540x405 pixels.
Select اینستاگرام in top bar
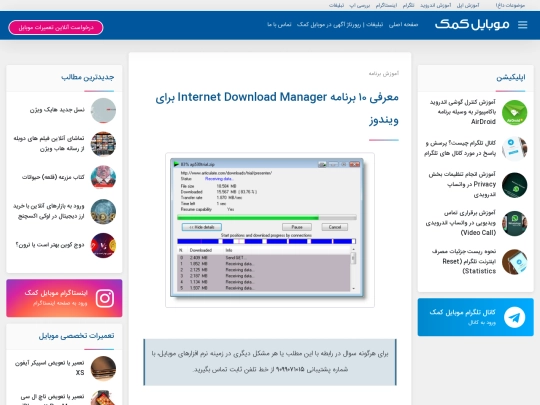[386, 5]
